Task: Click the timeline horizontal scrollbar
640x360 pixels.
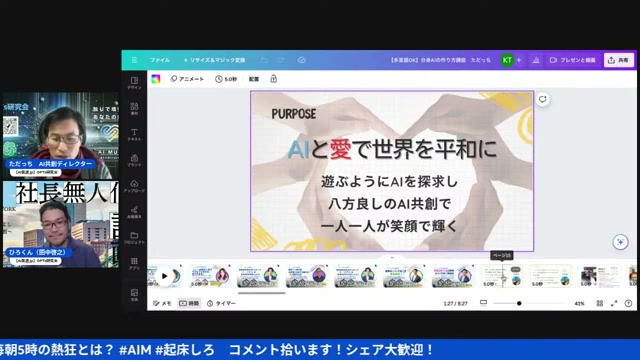Action: click(262, 293)
